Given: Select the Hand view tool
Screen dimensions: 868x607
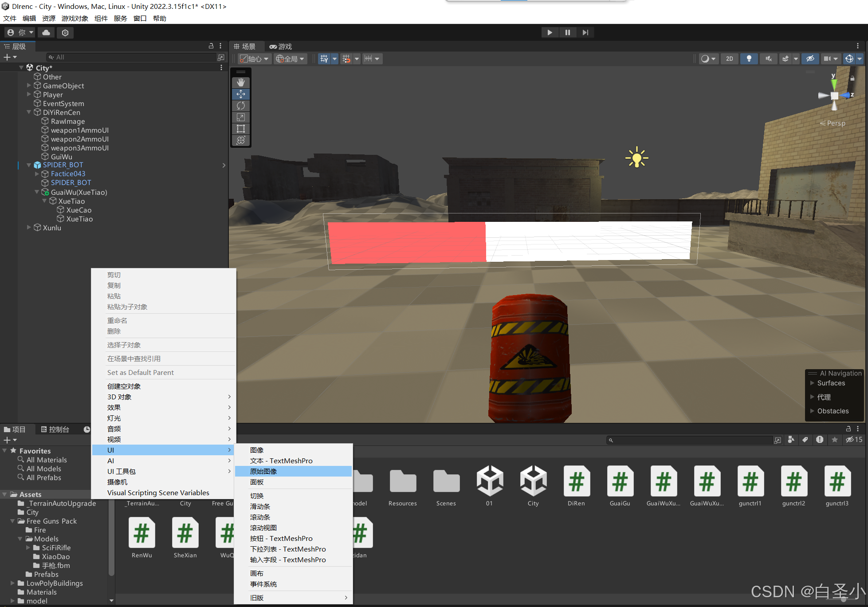Looking at the screenshot, I should point(241,83).
